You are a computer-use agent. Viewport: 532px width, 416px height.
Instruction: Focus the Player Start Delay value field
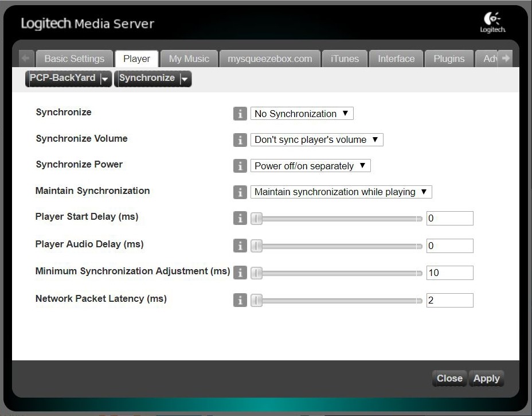449,218
